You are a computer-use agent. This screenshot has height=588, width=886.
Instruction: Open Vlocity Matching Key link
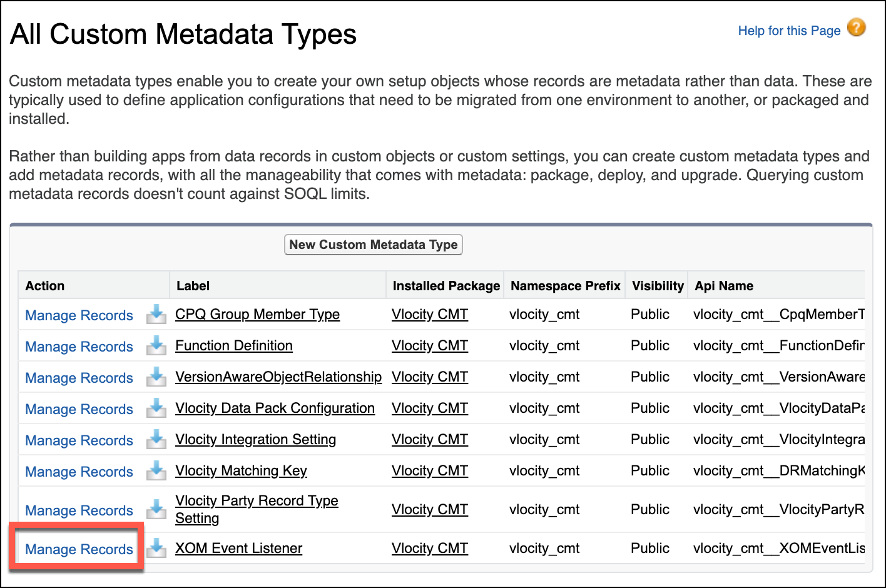point(241,470)
